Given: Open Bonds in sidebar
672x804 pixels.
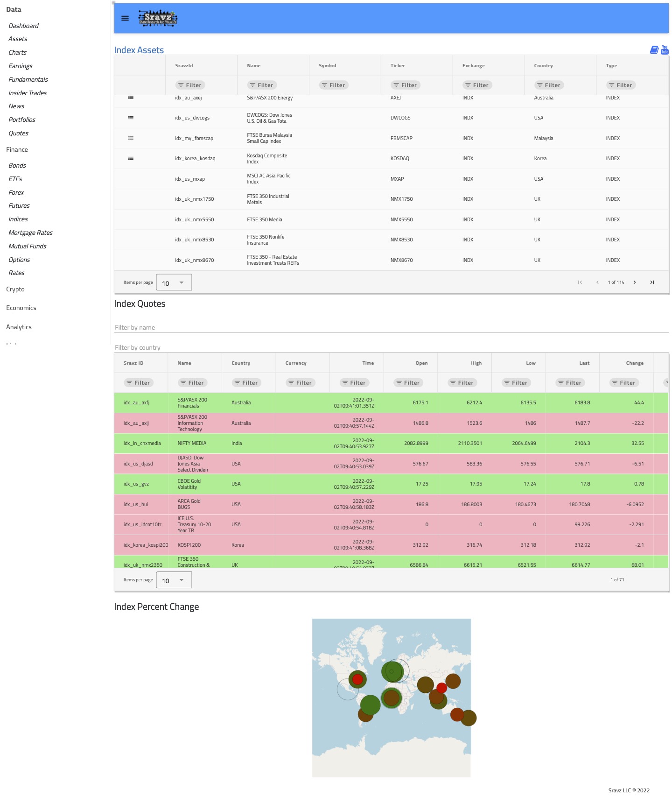Looking at the screenshot, I should tap(17, 165).
